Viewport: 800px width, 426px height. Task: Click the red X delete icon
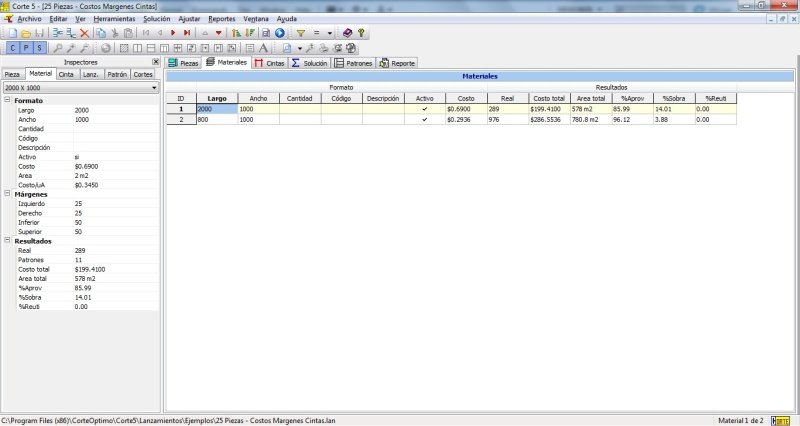coord(85,33)
